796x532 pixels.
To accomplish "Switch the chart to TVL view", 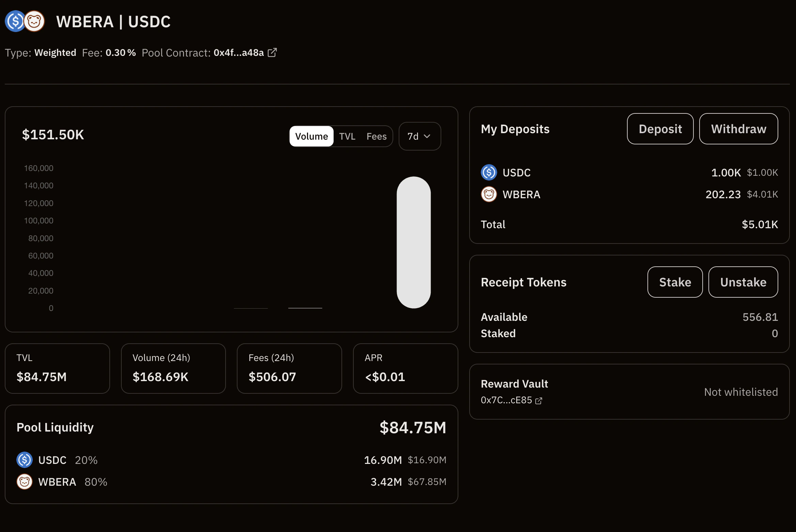I will [348, 136].
